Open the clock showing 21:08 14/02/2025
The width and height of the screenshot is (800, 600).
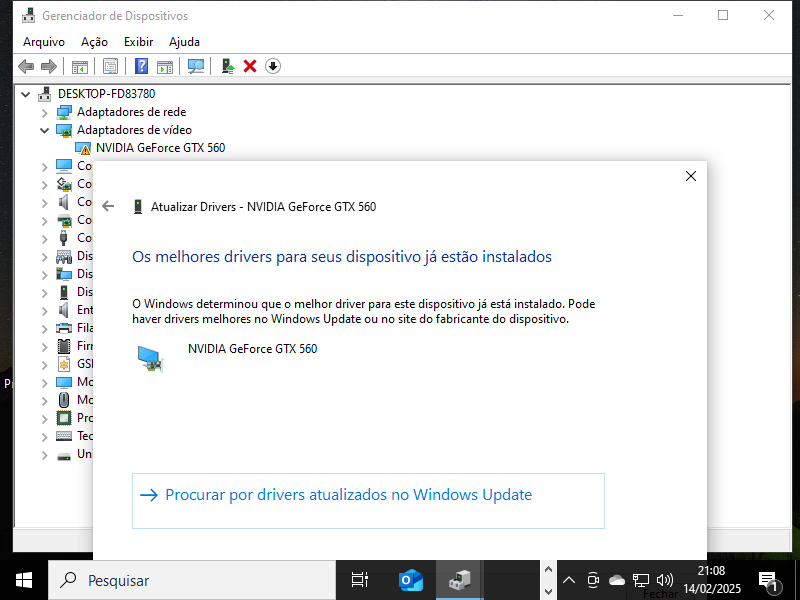[712, 580]
